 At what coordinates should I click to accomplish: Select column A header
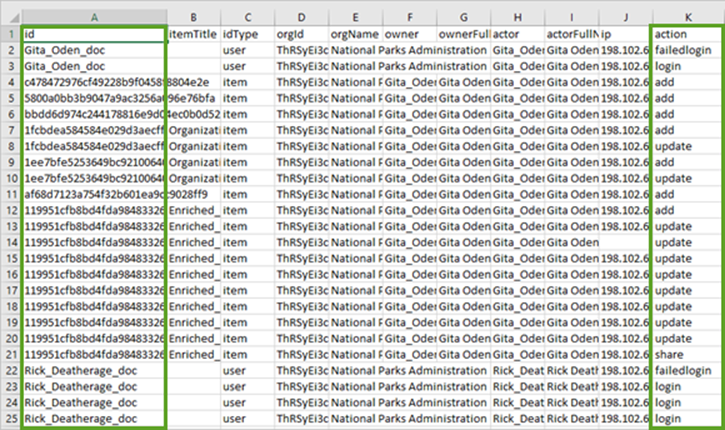click(x=94, y=18)
